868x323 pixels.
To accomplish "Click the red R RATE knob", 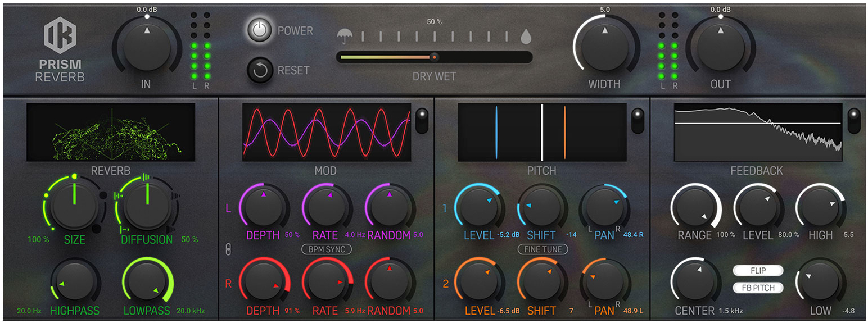I will pyautogui.click(x=327, y=281).
